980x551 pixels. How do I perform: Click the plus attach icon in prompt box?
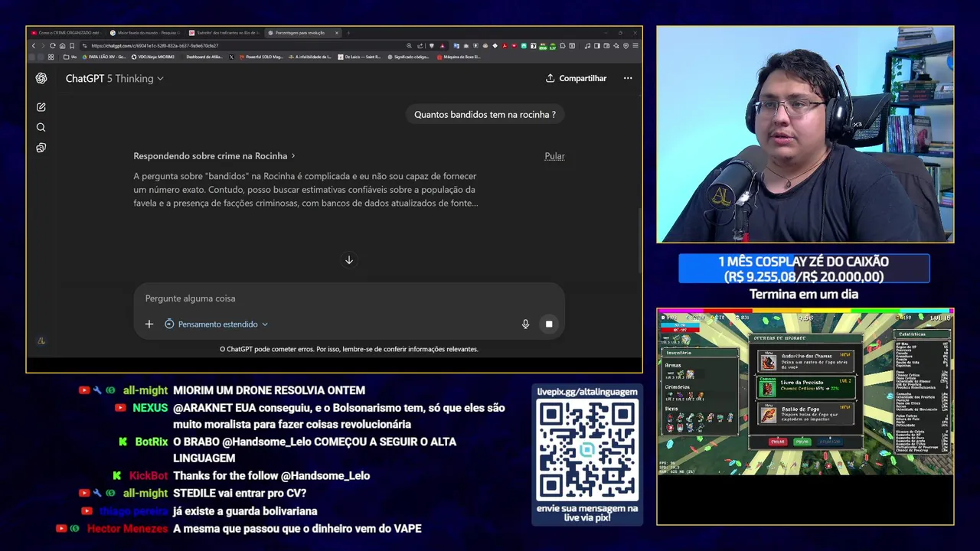tap(149, 324)
